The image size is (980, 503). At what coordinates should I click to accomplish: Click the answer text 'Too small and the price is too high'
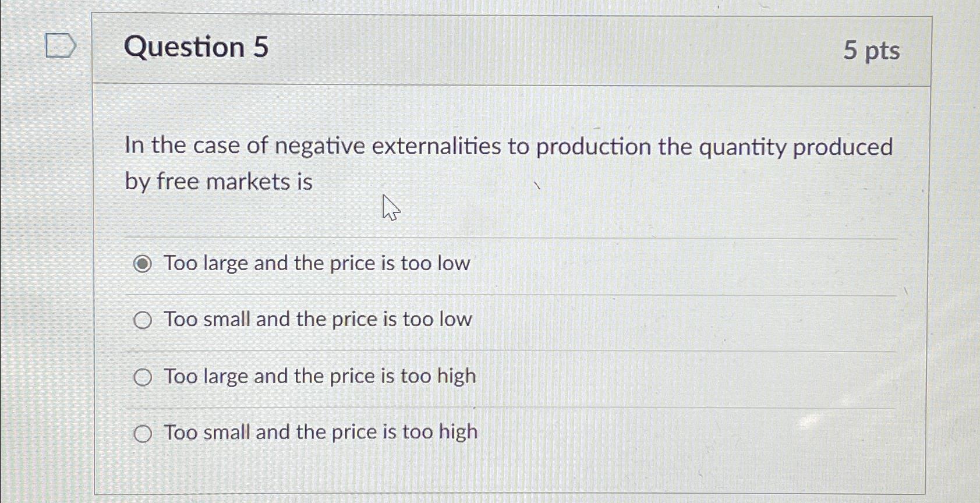coord(319,432)
